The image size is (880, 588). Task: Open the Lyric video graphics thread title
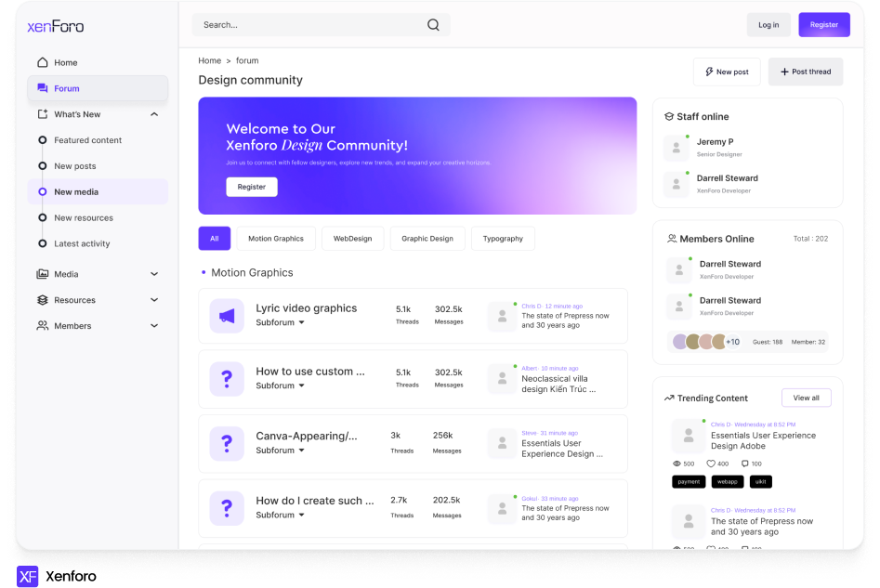(x=307, y=308)
